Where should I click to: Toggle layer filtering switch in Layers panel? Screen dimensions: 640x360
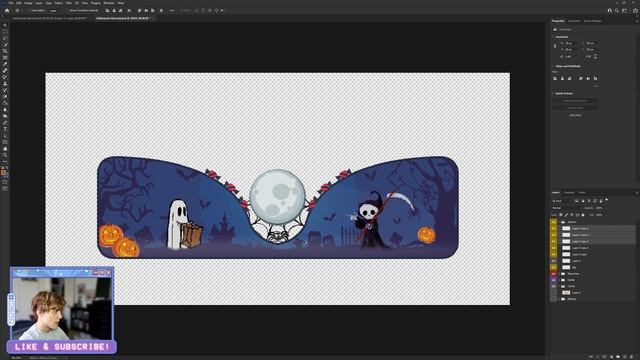tap(607, 200)
